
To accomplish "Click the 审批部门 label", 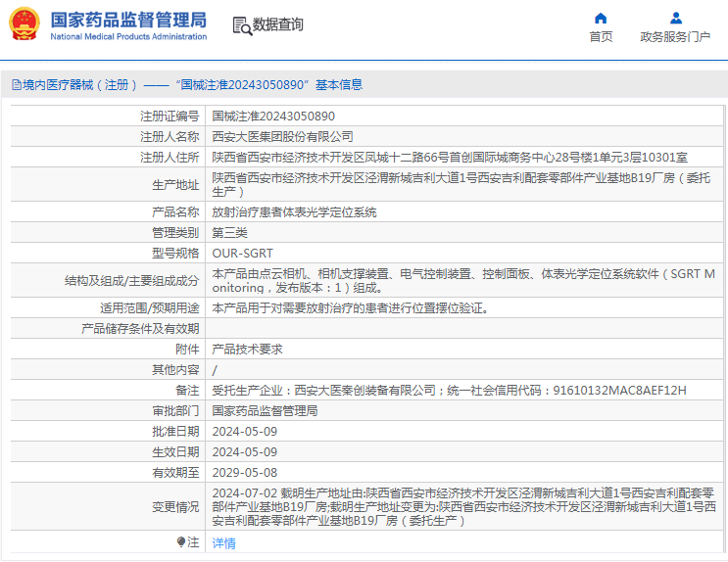I will [x=175, y=410].
